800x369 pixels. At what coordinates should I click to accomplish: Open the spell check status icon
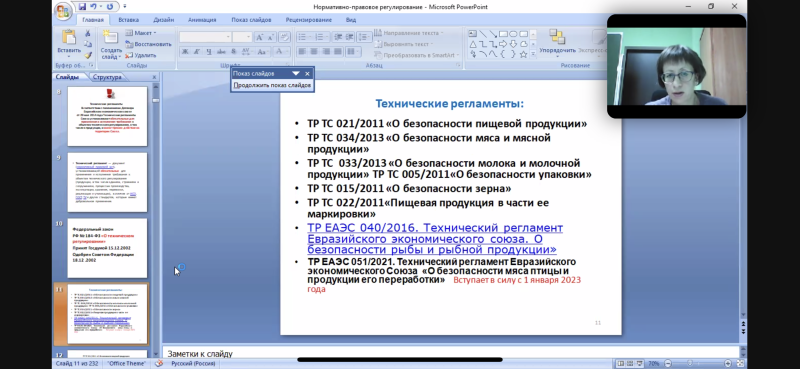159,363
